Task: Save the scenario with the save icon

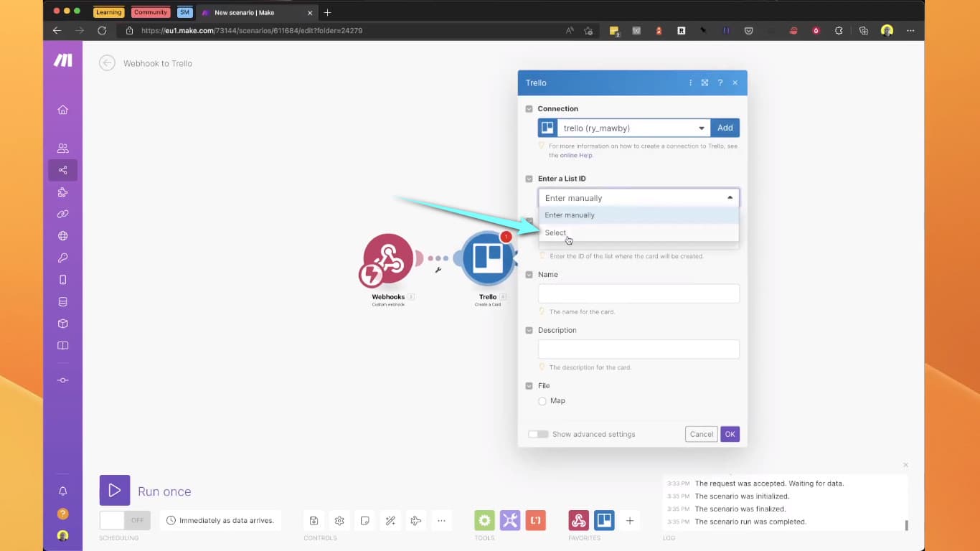Action: [x=314, y=520]
